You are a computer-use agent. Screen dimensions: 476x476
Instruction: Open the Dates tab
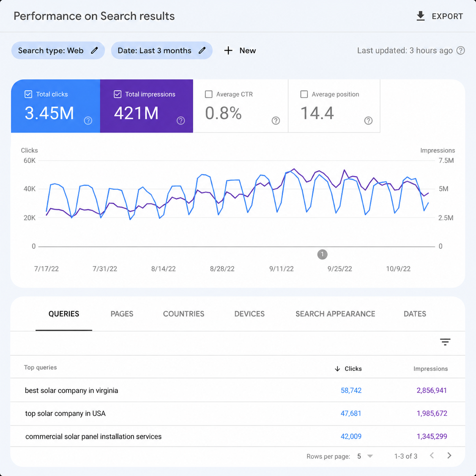click(x=415, y=314)
